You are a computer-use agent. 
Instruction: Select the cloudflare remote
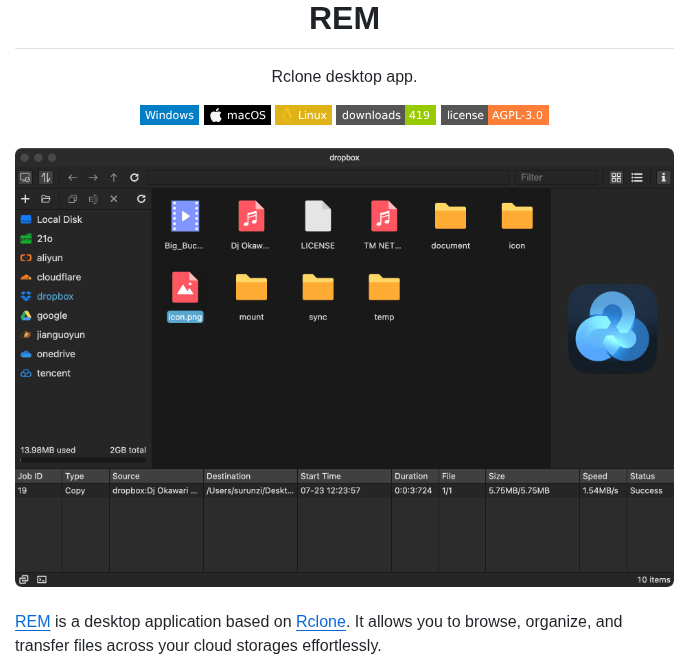tap(83, 277)
